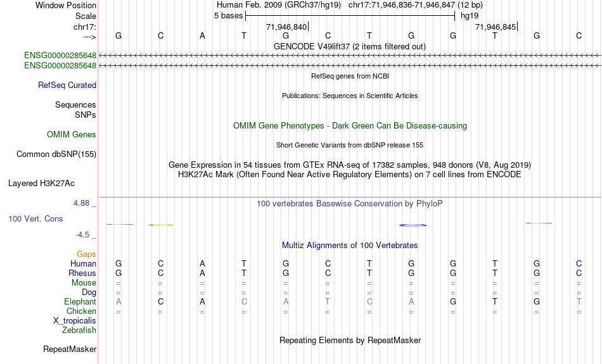Viewport: 602px width, 364px height.
Task: Select the Rhesus alignment row label
Action: (x=82, y=273)
